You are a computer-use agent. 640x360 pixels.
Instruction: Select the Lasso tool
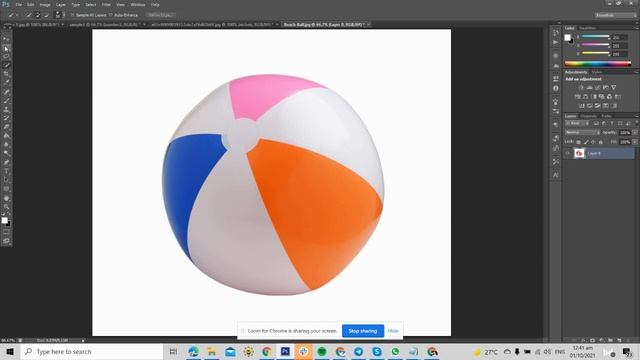[6, 57]
